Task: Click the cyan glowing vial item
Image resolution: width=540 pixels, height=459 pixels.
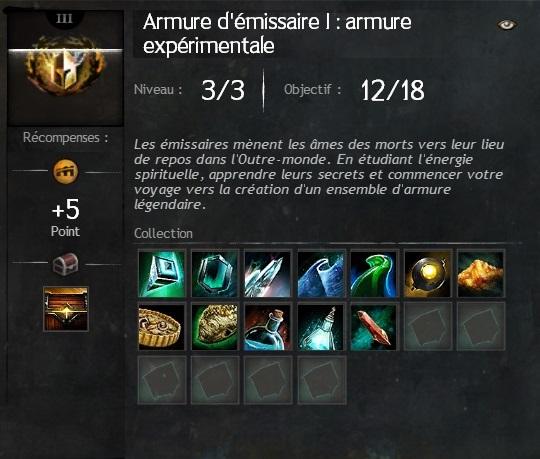Action: pos(321,327)
